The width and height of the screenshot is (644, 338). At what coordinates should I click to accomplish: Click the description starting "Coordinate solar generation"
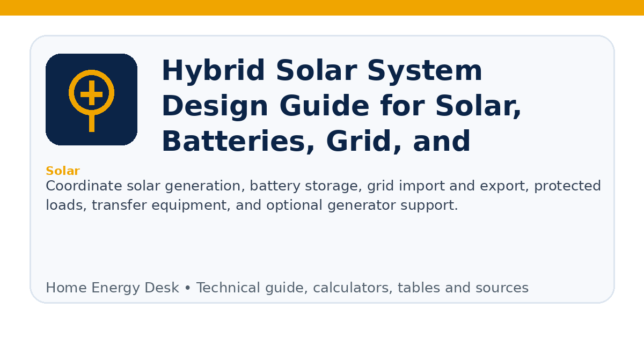pos(323,196)
